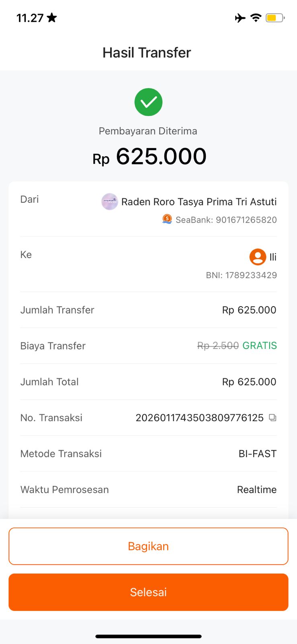This screenshot has height=644, width=297.
Task: Tap the green success checkmark icon
Action: (x=148, y=102)
